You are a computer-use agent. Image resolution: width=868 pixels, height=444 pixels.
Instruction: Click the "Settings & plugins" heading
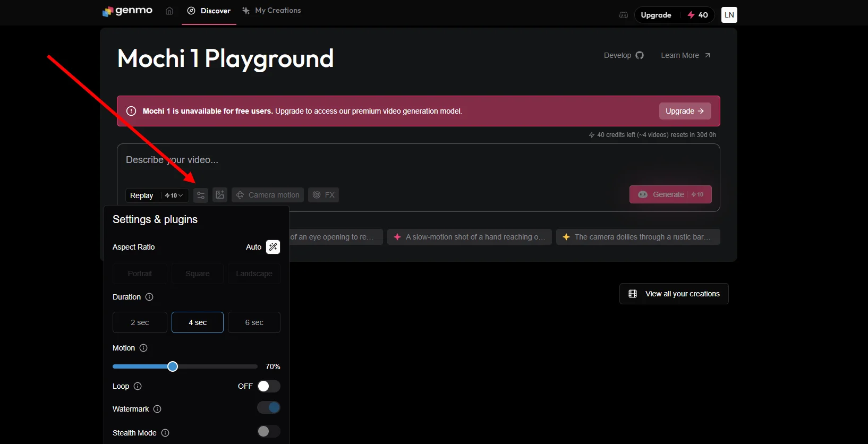point(155,219)
